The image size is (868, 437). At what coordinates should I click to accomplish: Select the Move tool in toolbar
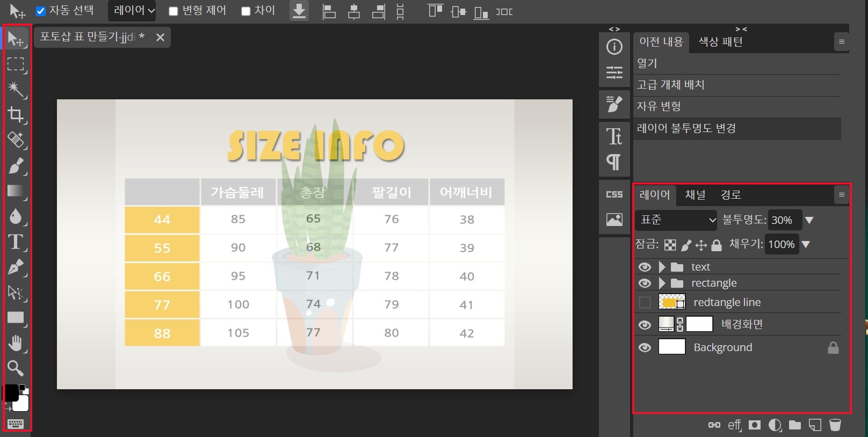pos(16,39)
